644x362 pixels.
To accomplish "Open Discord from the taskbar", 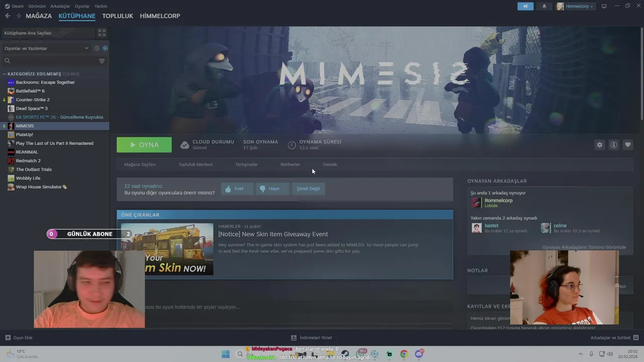I will click(419, 354).
